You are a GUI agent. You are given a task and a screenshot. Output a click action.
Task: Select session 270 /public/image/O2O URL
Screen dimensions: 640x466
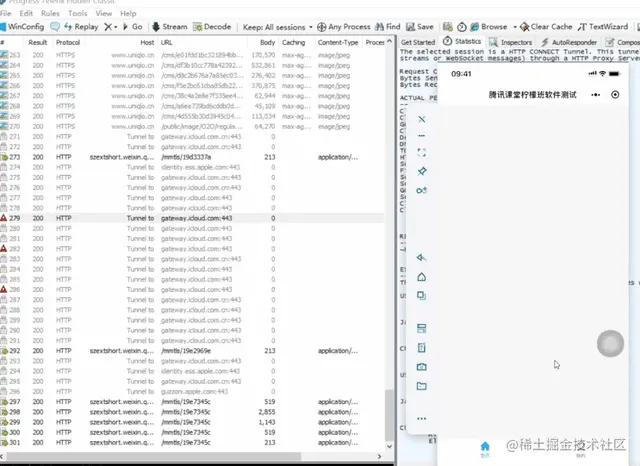[192, 126]
